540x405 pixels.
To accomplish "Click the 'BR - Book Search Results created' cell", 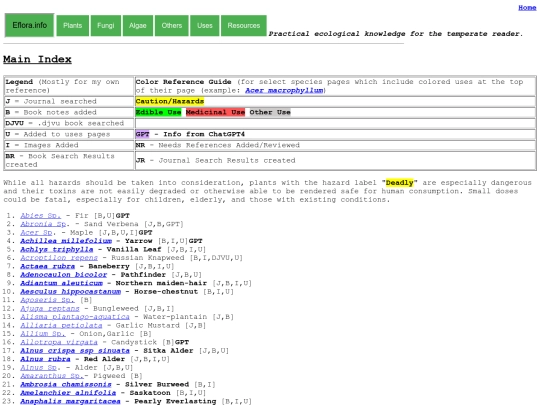I will point(69,160).
